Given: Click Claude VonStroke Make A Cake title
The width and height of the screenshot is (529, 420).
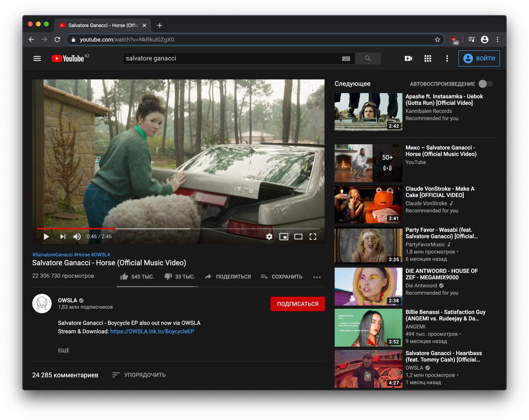Looking at the screenshot, I should tap(440, 192).
